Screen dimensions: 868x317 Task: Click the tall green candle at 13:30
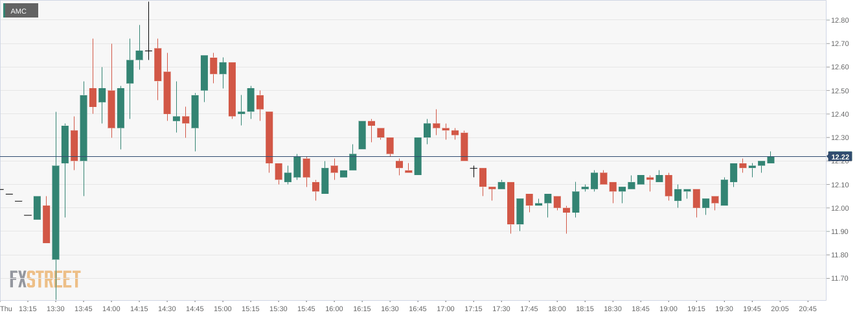56,213
